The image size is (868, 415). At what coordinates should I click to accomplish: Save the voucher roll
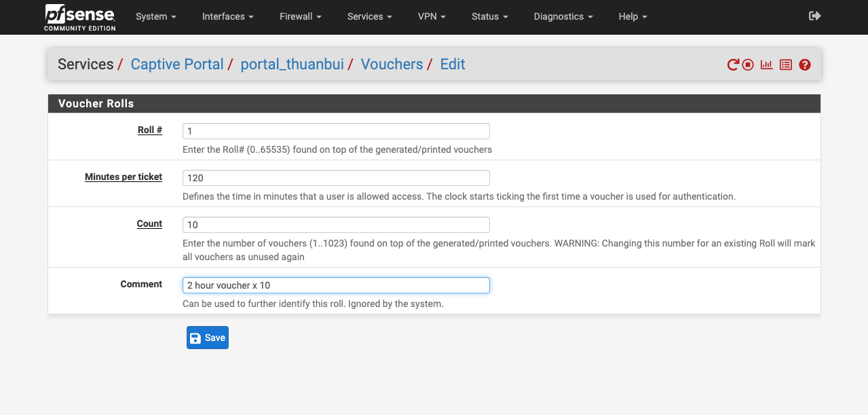coord(207,338)
